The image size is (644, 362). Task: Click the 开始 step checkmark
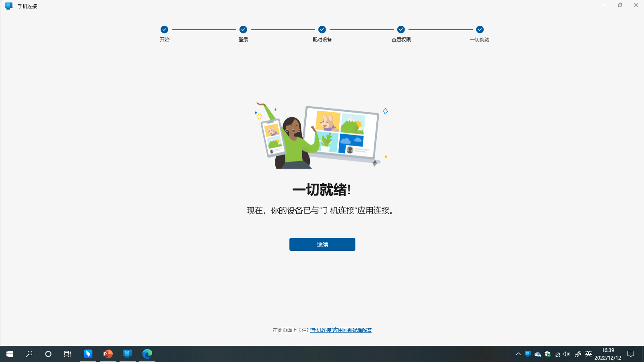[164, 29]
